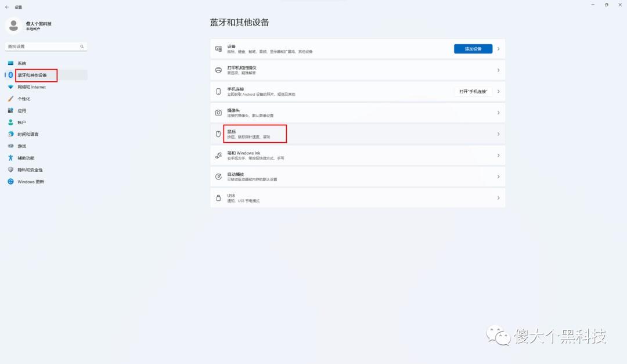This screenshot has width=627, height=364.
Task: Click the printer icon for 打印机和扫描仪
Action: point(218,70)
